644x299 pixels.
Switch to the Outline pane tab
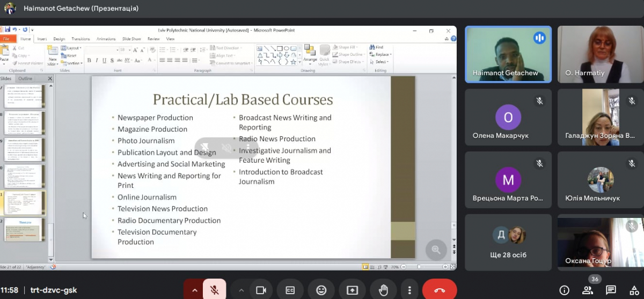pos(25,78)
